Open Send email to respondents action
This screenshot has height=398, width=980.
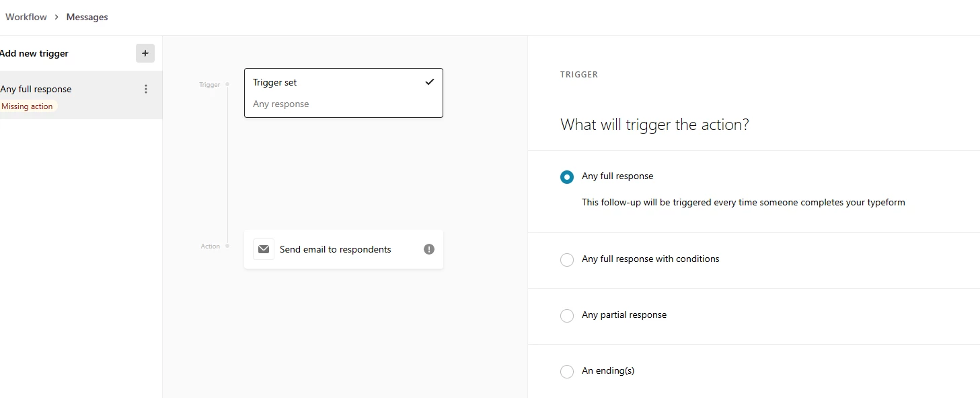pyautogui.click(x=335, y=249)
